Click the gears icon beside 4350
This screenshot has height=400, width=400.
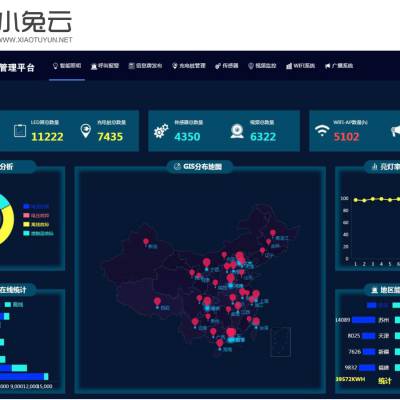coord(161,131)
